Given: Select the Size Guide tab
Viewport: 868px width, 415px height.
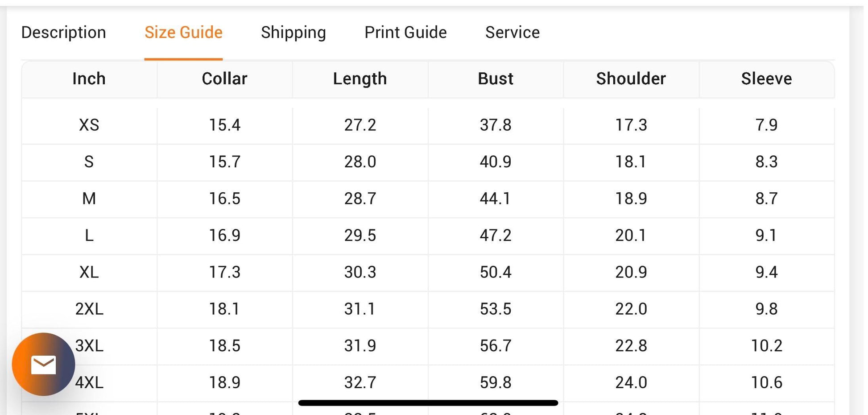Looking at the screenshot, I should [183, 33].
